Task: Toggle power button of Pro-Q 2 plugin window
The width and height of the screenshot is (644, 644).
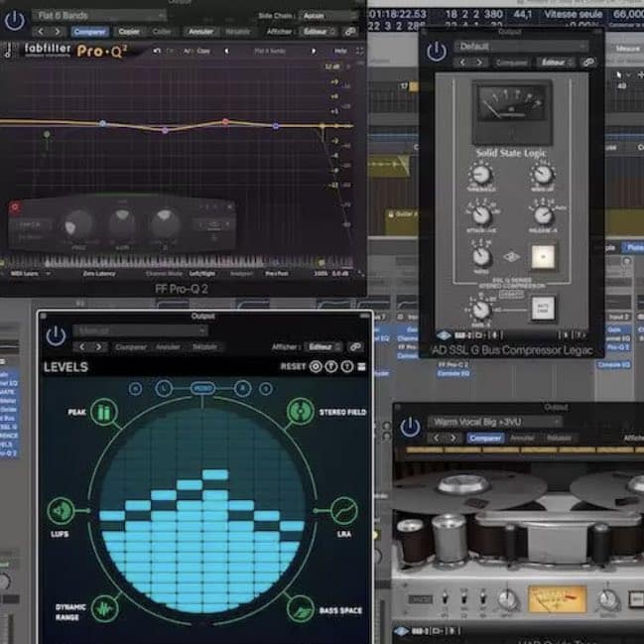Action: 14,21
